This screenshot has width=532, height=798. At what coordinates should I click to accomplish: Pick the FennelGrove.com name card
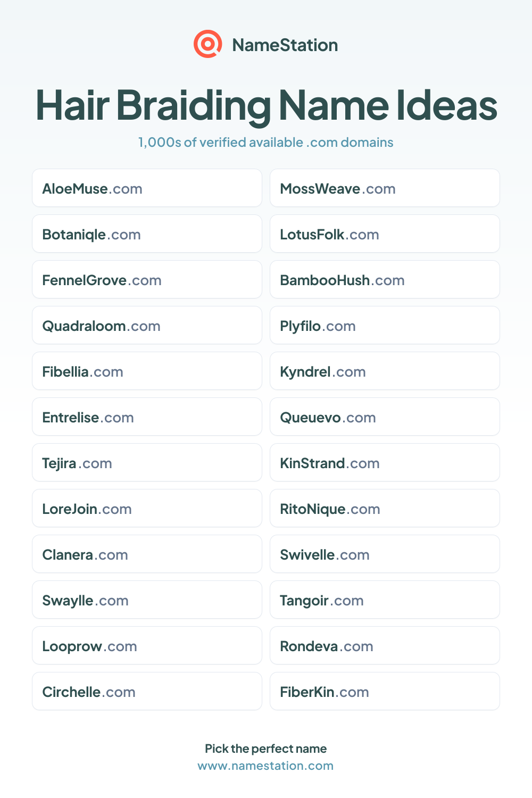[x=147, y=279]
